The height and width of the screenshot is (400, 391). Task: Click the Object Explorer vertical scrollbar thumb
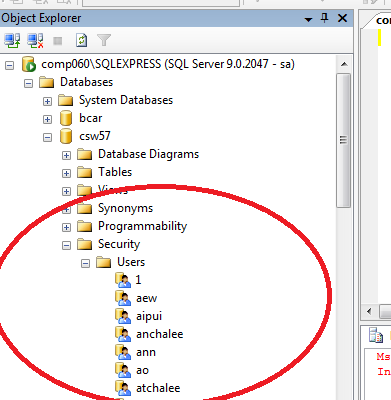343,140
